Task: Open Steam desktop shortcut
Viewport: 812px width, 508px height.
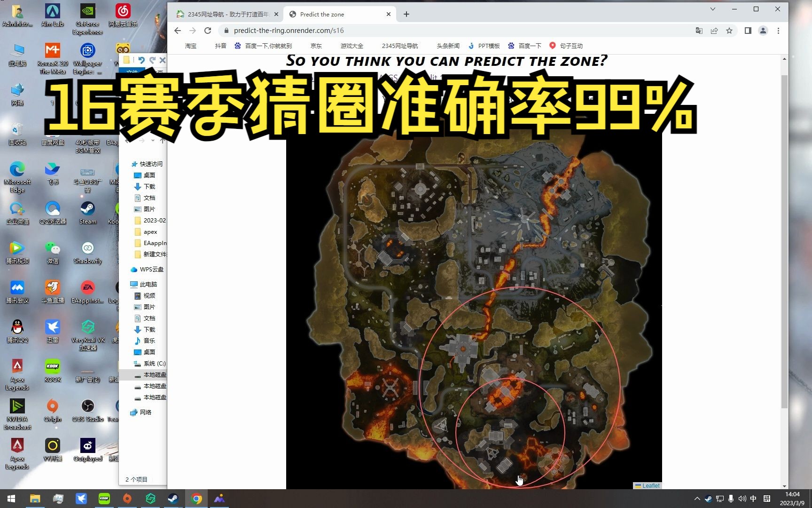Action: pyautogui.click(x=87, y=213)
